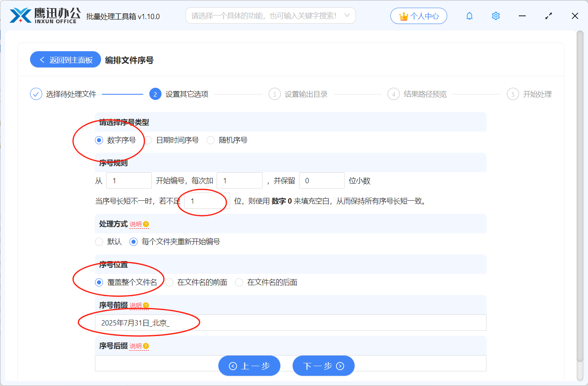Click the step 4 circle icon
This screenshot has width=588, height=386.
click(393, 94)
